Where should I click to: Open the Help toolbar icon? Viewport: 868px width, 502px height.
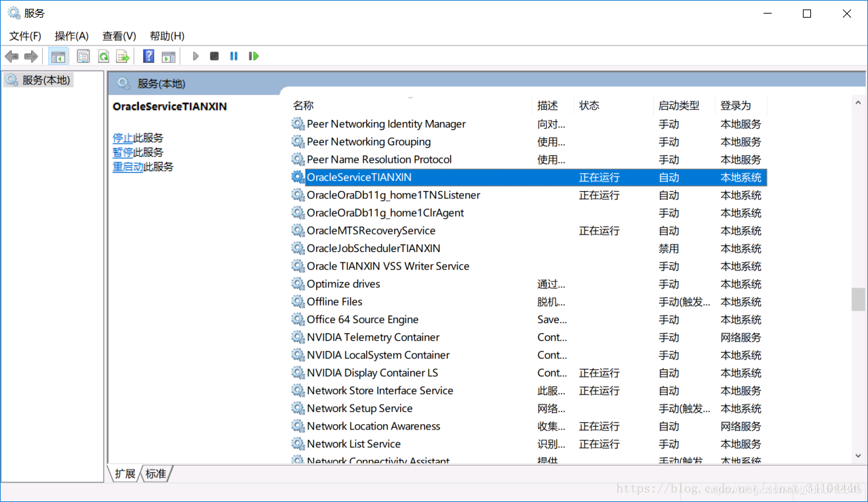click(149, 56)
